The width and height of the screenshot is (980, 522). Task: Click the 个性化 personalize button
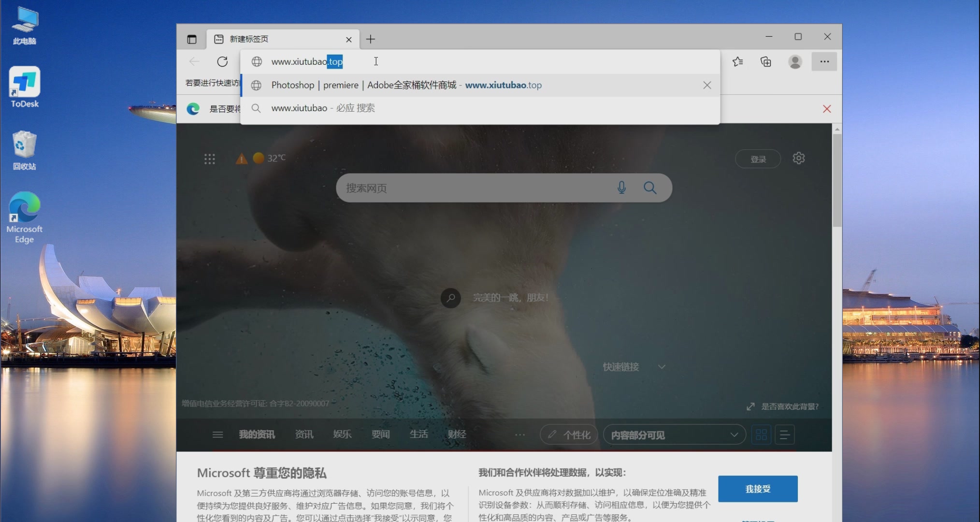point(569,435)
